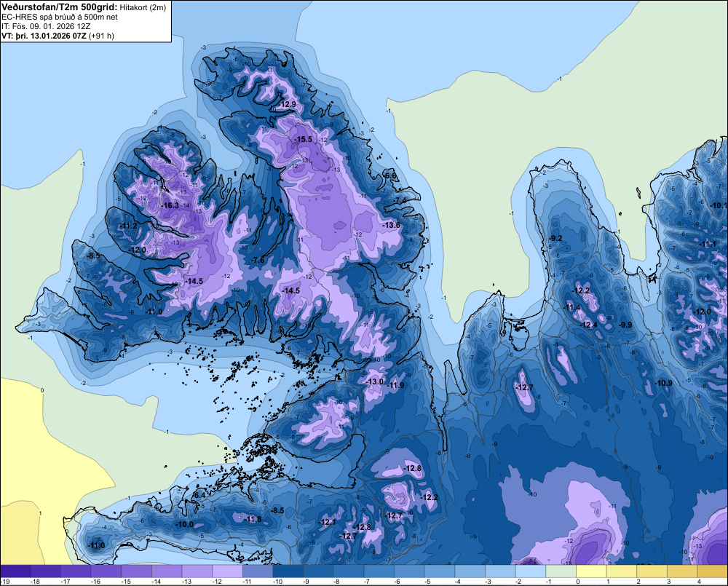
Task: Click the 'VT: þri. 13.01.2026 07Z' valid time
Action: tap(44, 36)
